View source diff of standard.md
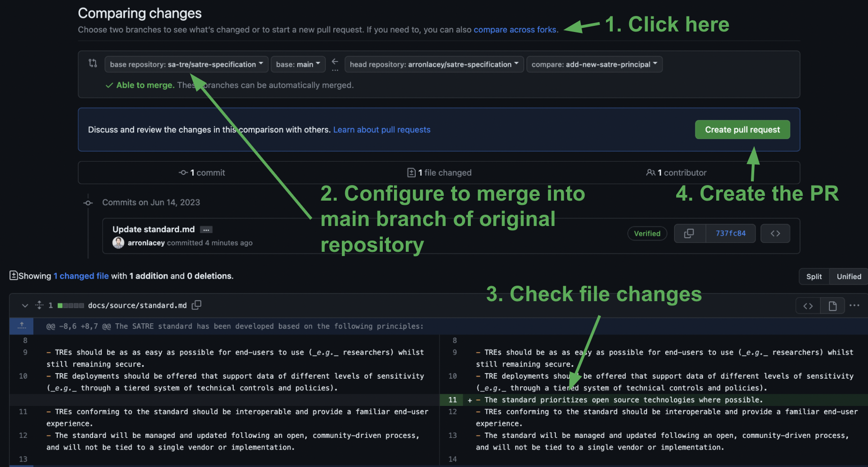 click(808, 306)
